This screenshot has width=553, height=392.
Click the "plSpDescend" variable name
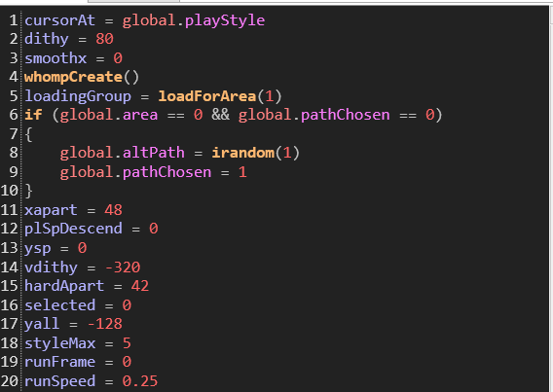point(73,229)
